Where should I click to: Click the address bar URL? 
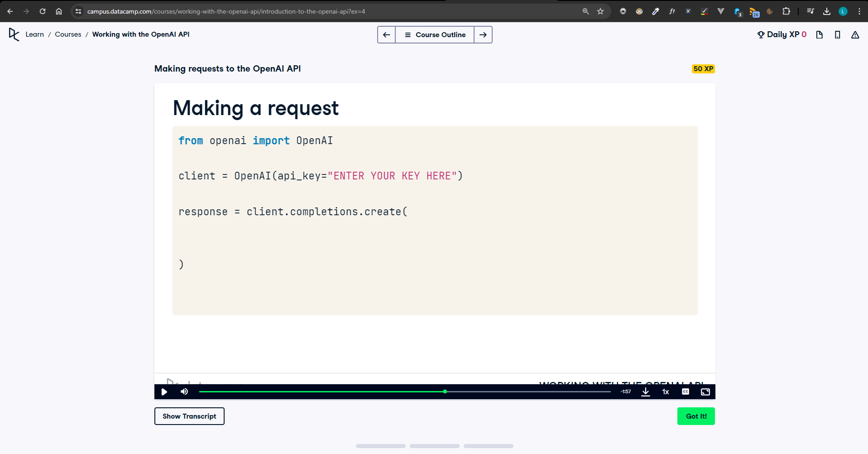pyautogui.click(x=226, y=11)
